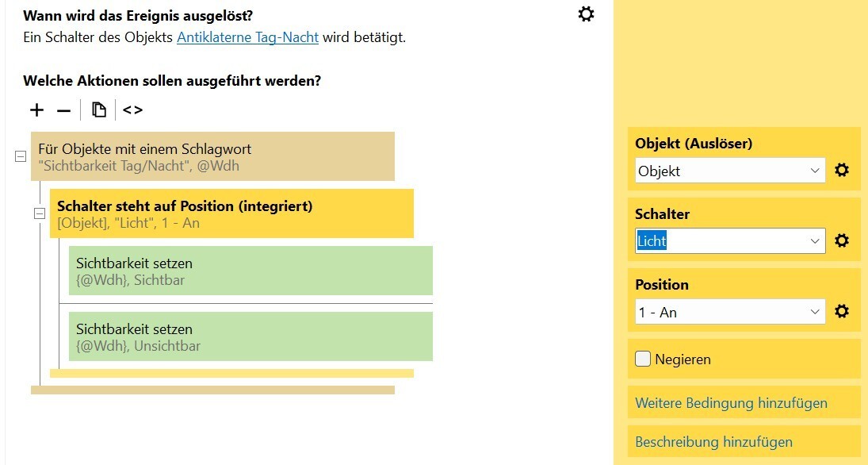Open the Objekt (Auslöser) dropdown
The image size is (868, 465).
point(730,171)
